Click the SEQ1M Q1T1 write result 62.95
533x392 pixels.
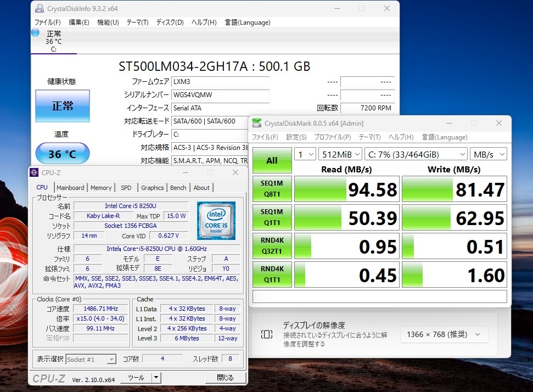tap(455, 217)
